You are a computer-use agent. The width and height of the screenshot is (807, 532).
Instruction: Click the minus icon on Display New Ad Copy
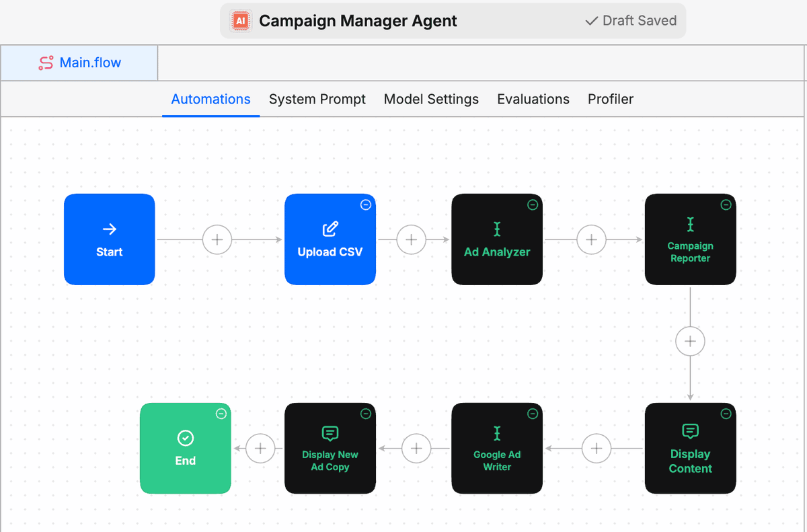[x=366, y=414]
